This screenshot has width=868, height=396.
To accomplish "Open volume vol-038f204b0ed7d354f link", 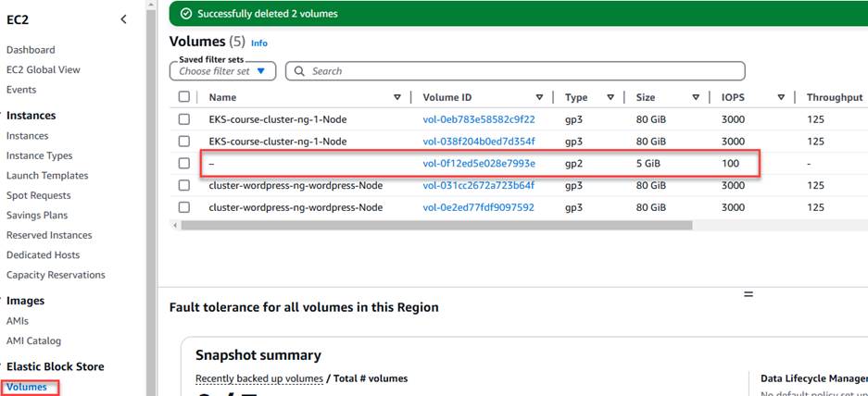I will (479, 142).
